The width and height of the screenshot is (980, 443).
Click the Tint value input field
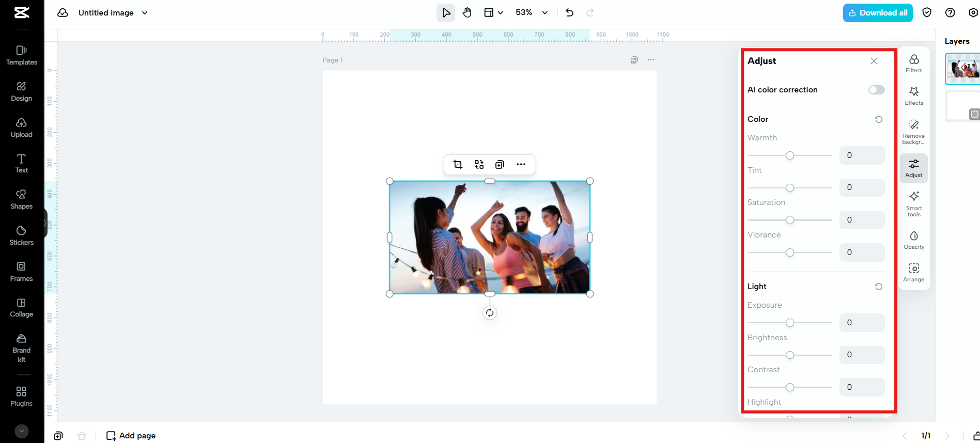(x=862, y=187)
